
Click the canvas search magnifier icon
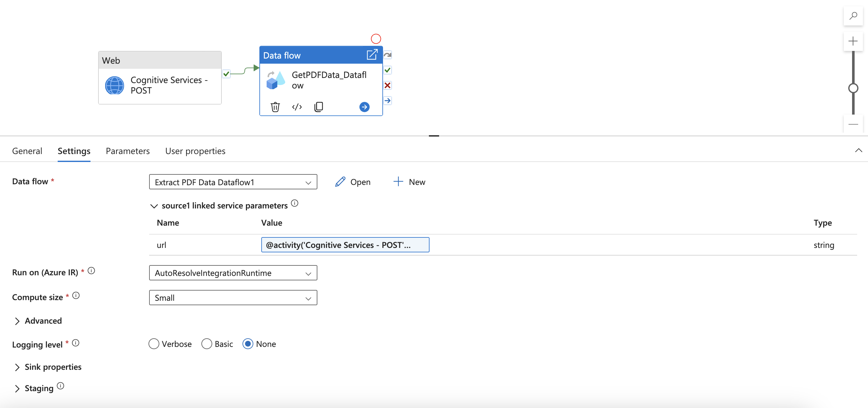tap(853, 16)
